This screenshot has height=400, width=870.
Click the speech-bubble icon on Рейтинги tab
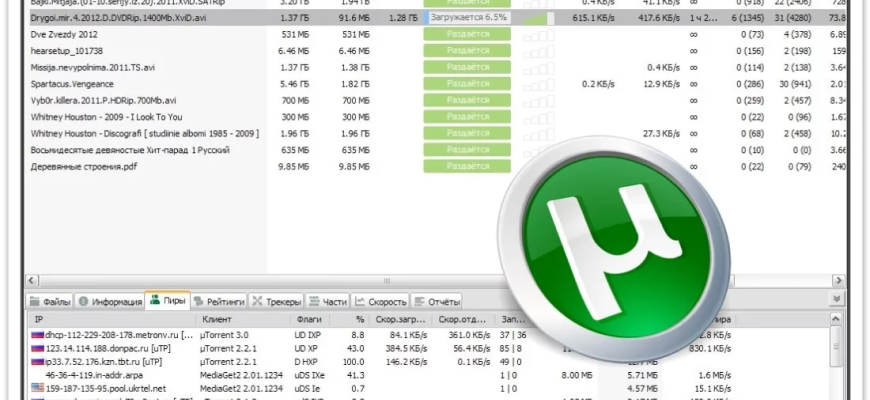pos(199,302)
